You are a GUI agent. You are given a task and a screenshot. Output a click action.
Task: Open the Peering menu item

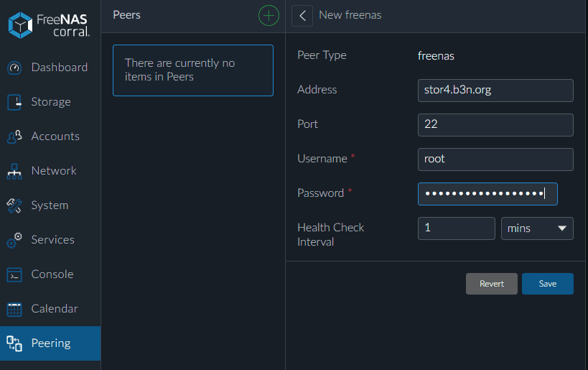click(50, 343)
